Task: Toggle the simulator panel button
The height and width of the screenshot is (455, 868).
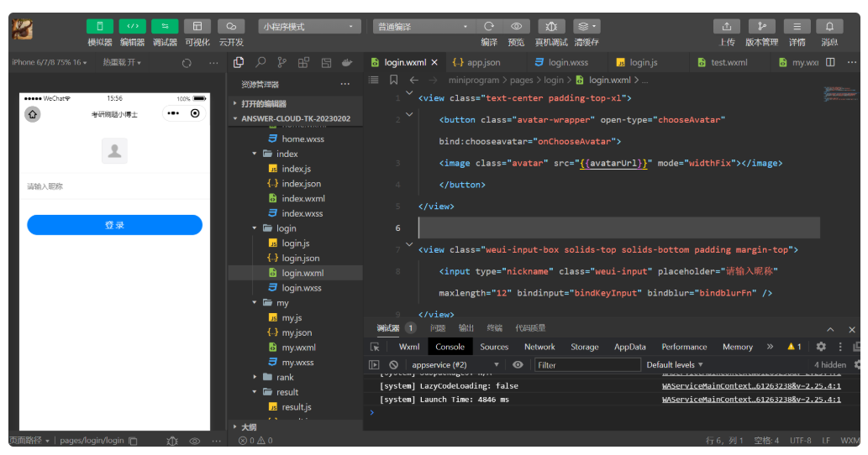Action: point(100,26)
